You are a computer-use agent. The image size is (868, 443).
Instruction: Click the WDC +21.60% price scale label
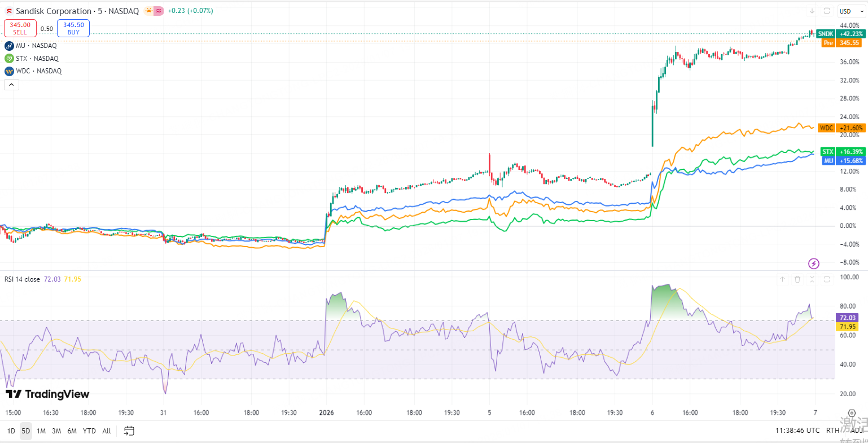click(x=841, y=128)
